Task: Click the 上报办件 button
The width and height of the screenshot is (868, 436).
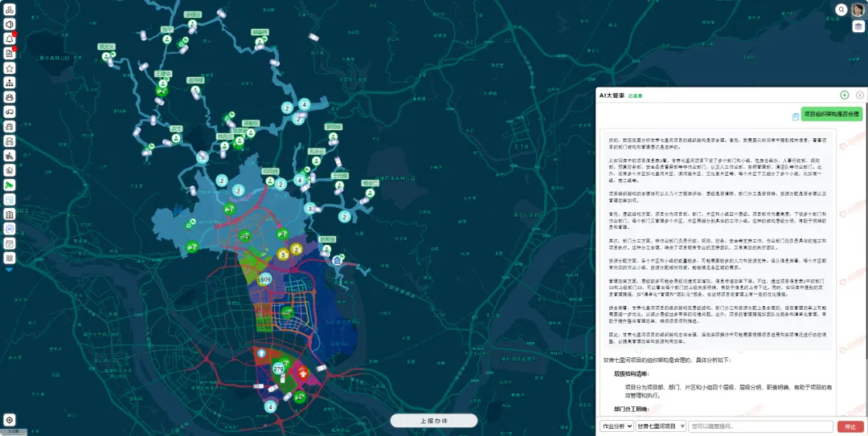Action: tap(433, 421)
